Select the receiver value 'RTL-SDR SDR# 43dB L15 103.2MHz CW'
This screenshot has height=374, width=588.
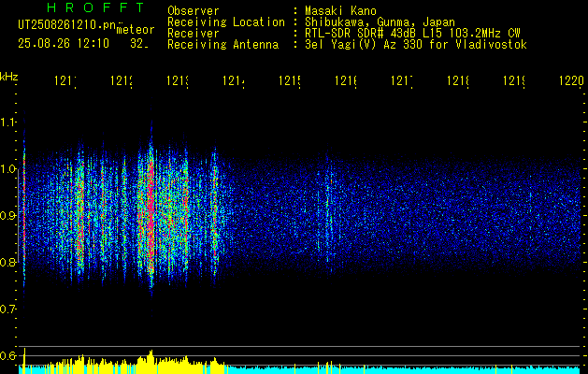click(x=412, y=34)
